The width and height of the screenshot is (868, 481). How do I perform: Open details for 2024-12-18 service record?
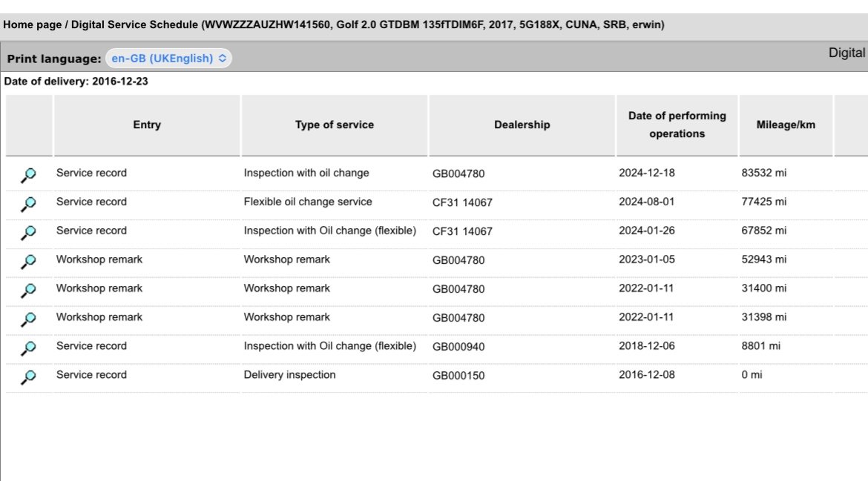coord(28,175)
